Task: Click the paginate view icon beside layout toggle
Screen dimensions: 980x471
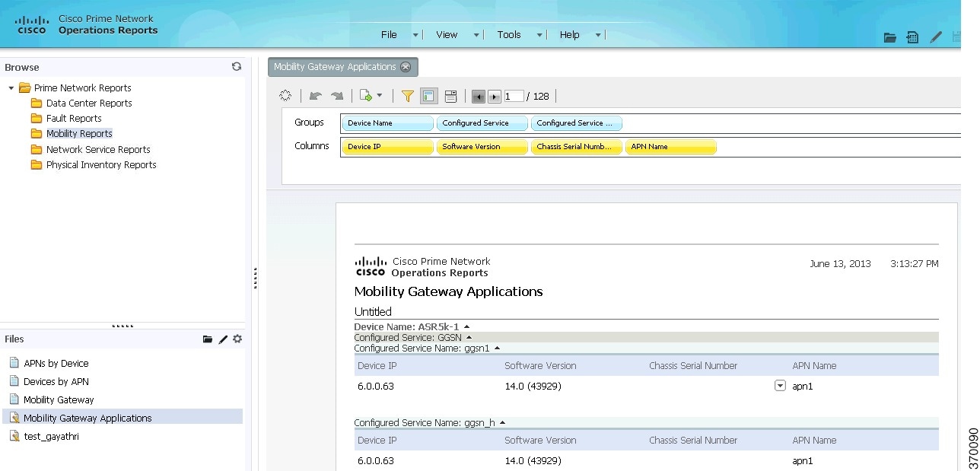Action: (x=450, y=96)
